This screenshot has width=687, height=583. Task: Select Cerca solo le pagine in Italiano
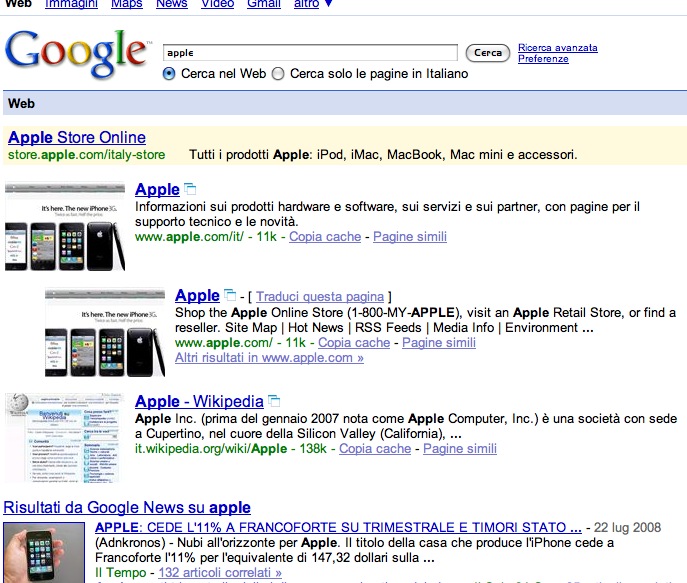coord(278,74)
